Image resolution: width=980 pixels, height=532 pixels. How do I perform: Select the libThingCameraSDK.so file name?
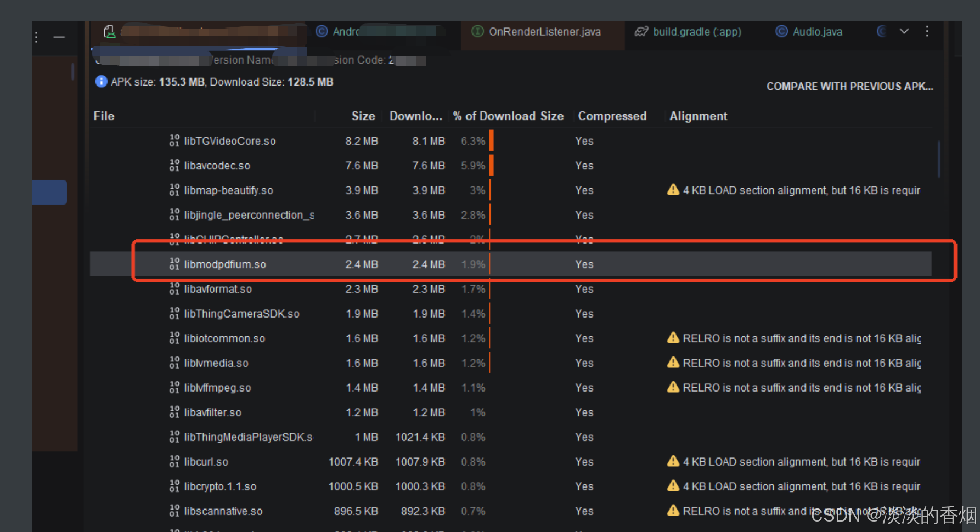coord(242,314)
